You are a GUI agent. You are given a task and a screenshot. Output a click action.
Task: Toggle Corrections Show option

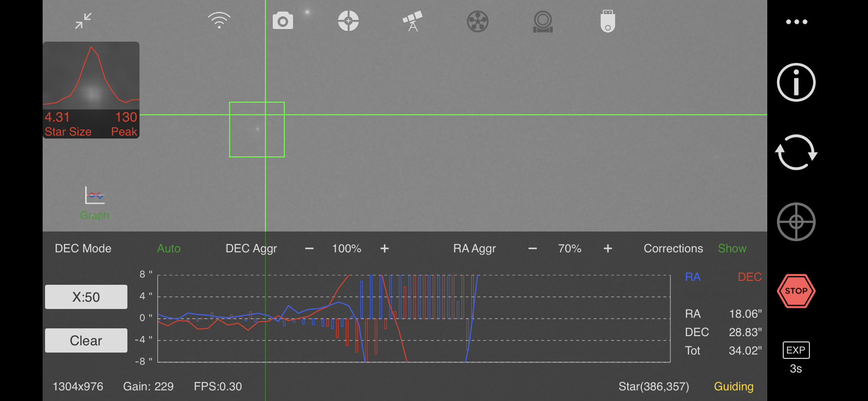(x=732, y=248)
